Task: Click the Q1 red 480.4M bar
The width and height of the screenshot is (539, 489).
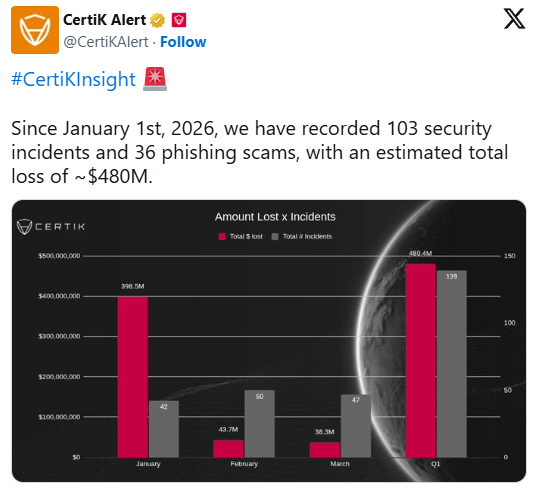Action: click(x=420, y=360)
